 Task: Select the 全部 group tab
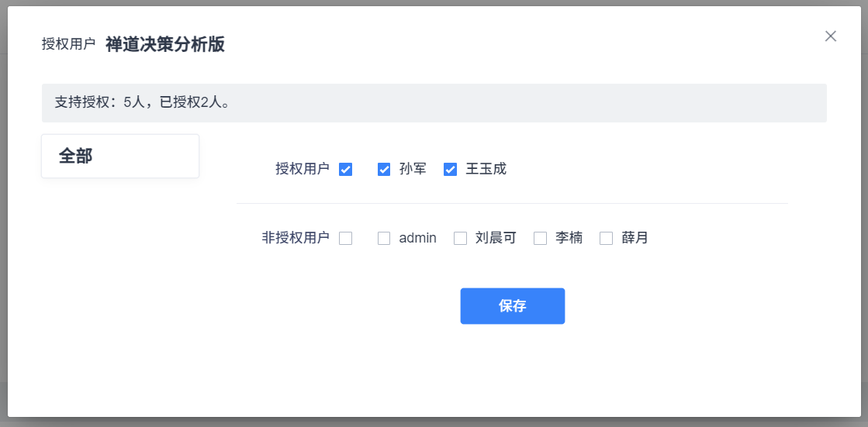point(120,157)
